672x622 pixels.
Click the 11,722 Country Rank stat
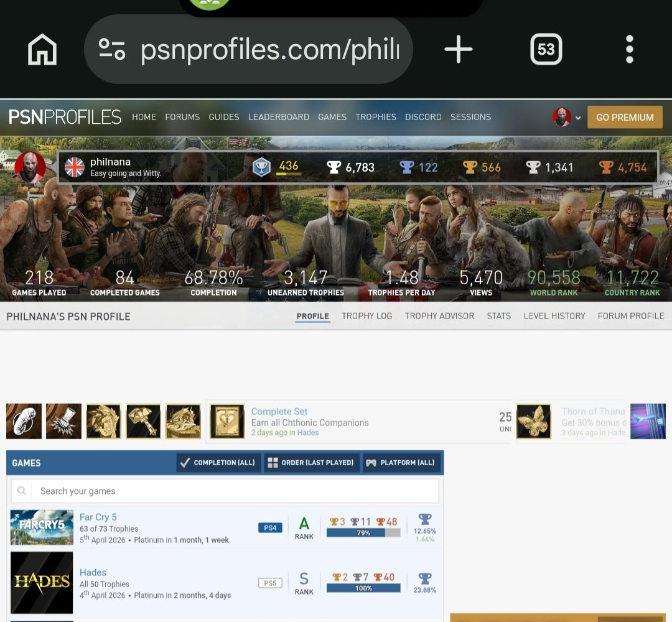[x=632, y=283]
